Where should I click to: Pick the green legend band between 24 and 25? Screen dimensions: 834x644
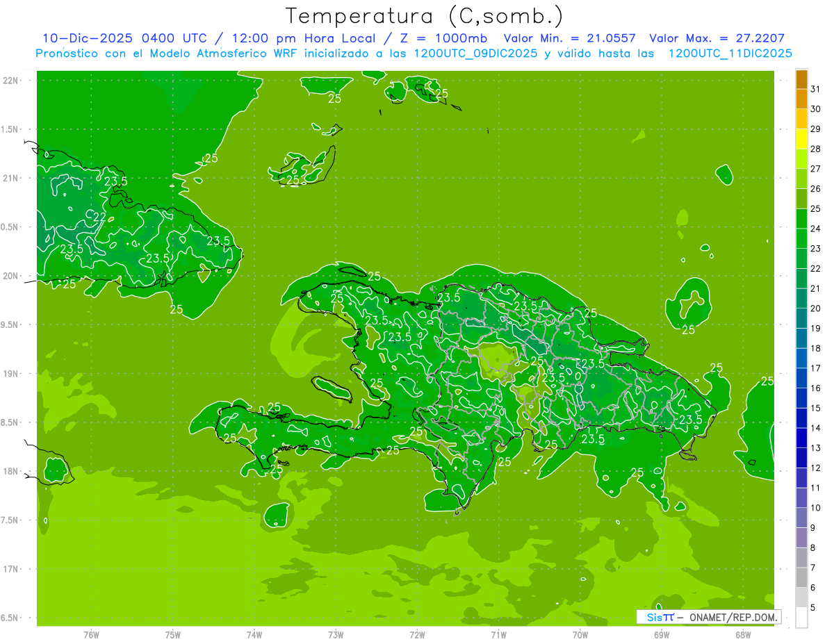(x=801, y=219)
